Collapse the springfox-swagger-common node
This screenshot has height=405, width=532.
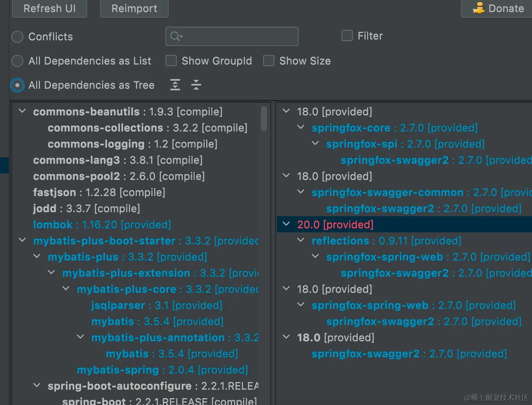301,192
